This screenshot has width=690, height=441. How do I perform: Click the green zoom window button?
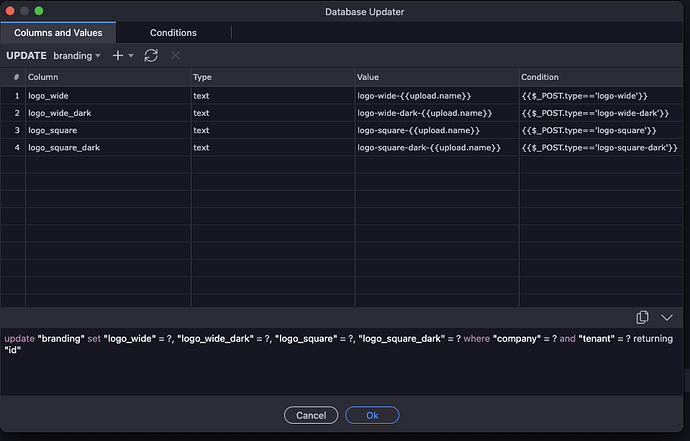coord(39,11)
